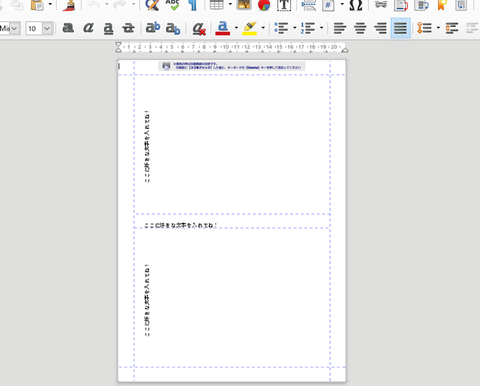Viewport: 480px width, 386px height.
Task: Toggle strikethrough formatting
Action: 128,28
